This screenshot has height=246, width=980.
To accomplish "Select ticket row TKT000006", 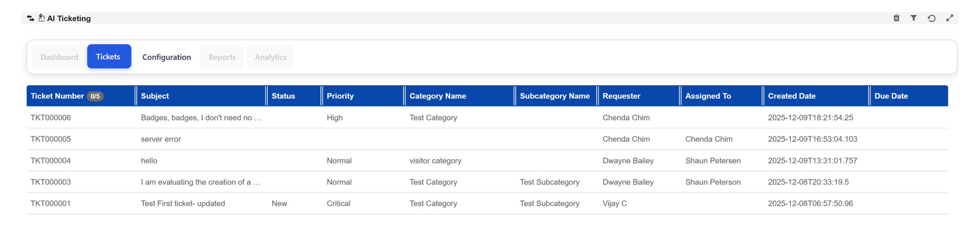I will click(x=51, y=118).
